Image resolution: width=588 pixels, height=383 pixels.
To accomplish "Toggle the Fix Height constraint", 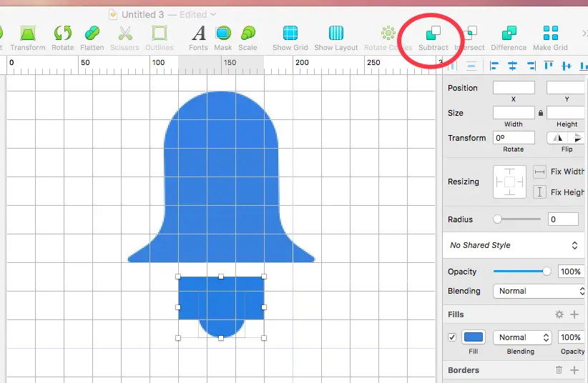I will pos(539,192).
